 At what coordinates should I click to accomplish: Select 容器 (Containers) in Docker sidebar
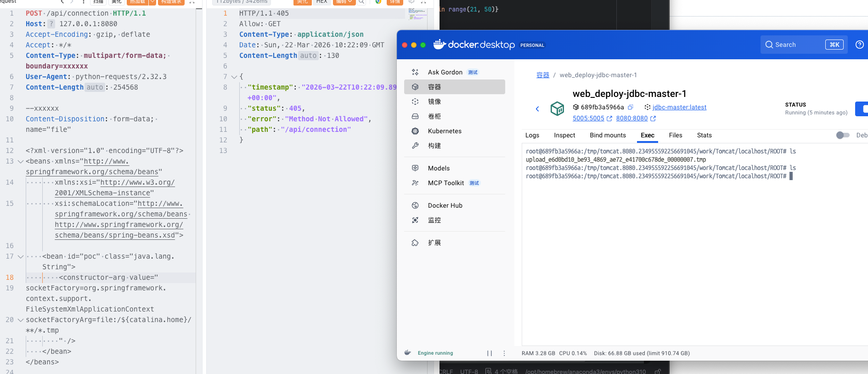click(455, 87)
